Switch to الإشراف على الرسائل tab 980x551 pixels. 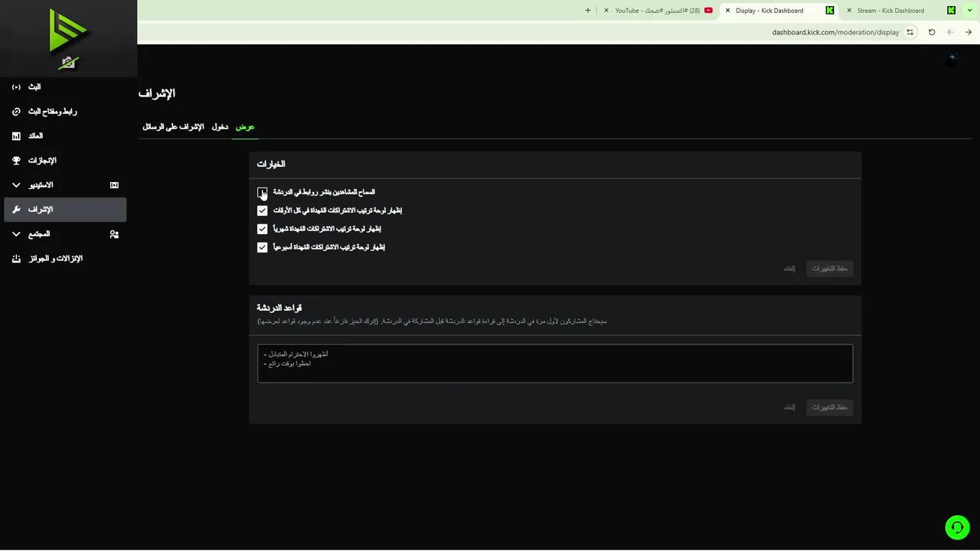(x=173, y=127)
